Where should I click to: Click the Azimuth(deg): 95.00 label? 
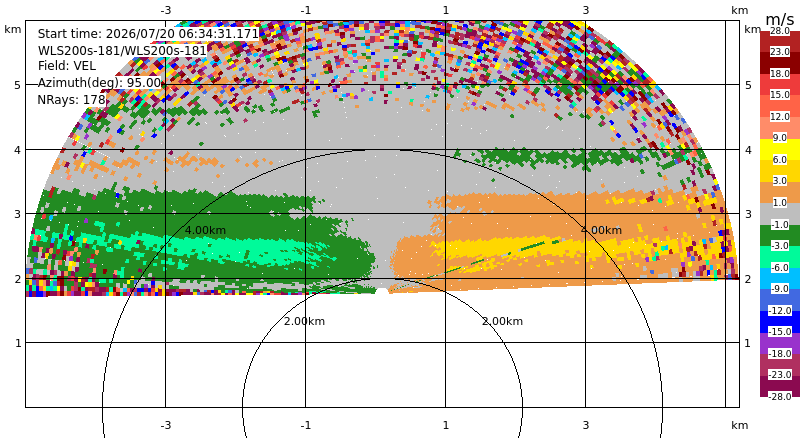(99, 83)
